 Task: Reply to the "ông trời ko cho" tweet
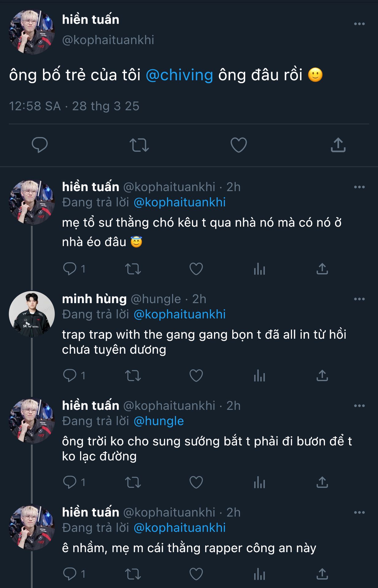click(70, 482)
